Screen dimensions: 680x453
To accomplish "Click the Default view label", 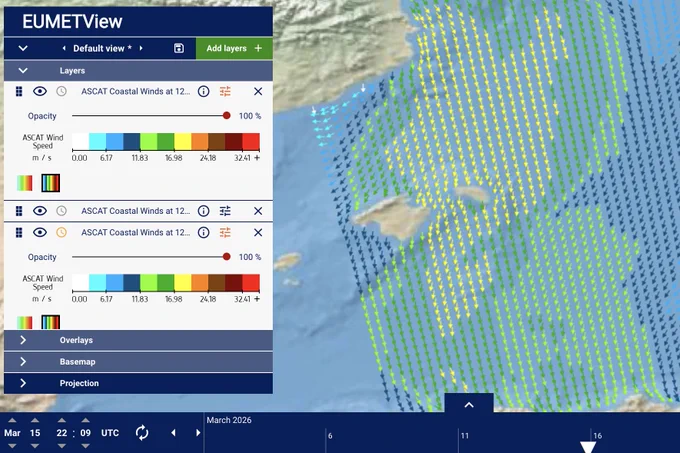I will pos(102,48).
